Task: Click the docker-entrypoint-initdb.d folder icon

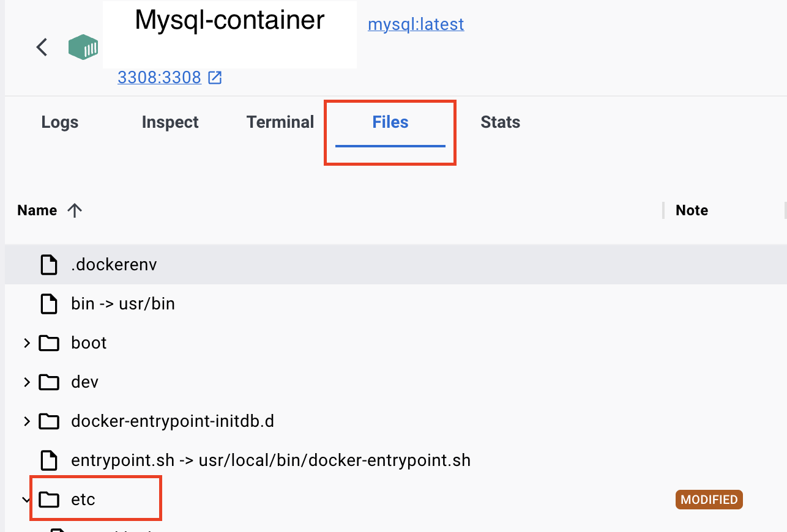Action: (49, 421)
